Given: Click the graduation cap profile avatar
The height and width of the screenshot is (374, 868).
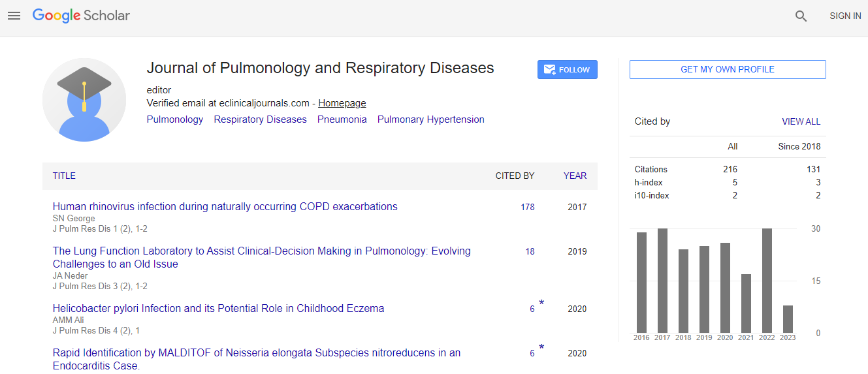Looking at the screenshot, I should pos(84,100).
